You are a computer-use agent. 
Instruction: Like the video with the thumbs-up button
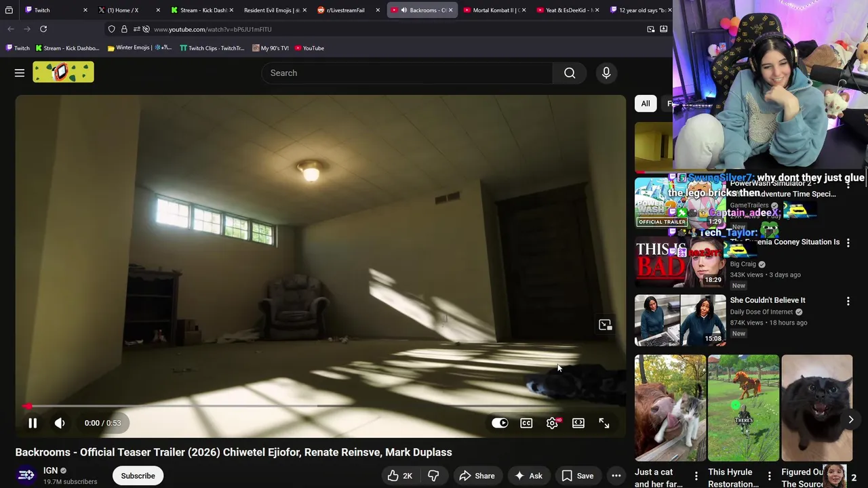click(x=399, y=476)
